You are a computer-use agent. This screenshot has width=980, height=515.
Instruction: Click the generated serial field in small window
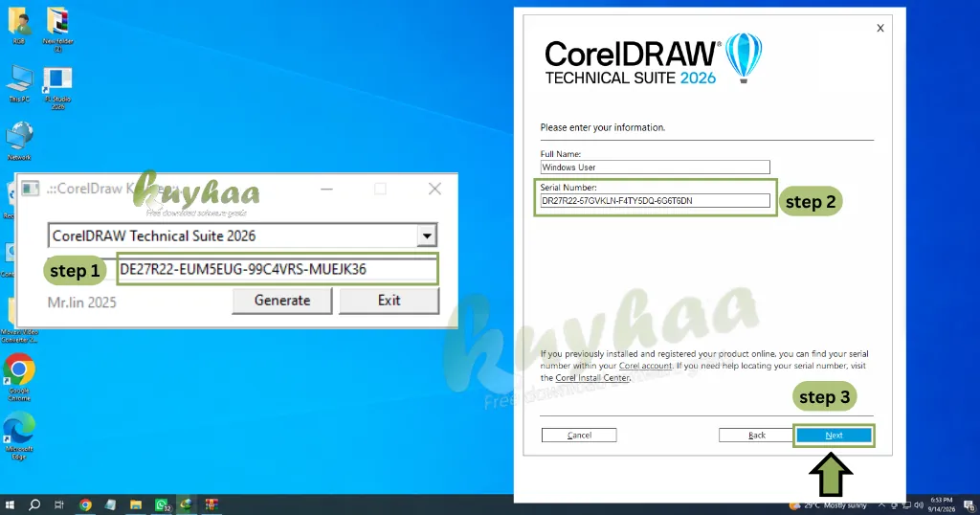click(277, 269)
